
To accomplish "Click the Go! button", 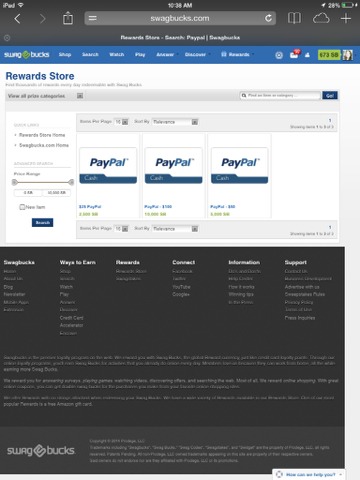I will [x=330, y=96].
